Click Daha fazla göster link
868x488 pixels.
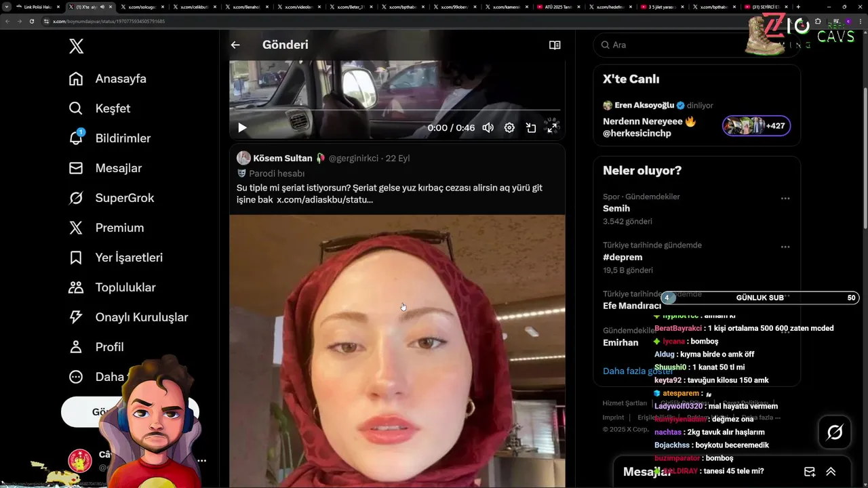tap(637, 371)
